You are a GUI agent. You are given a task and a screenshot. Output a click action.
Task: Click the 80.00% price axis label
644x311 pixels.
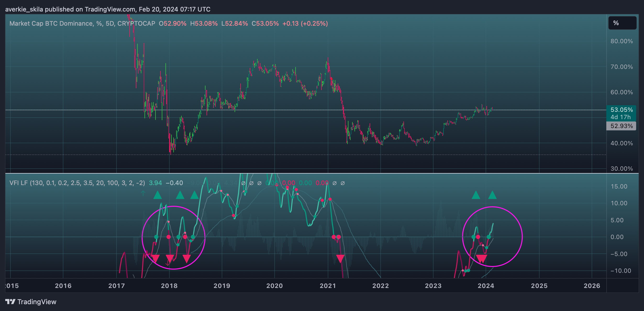click(622, 41)
